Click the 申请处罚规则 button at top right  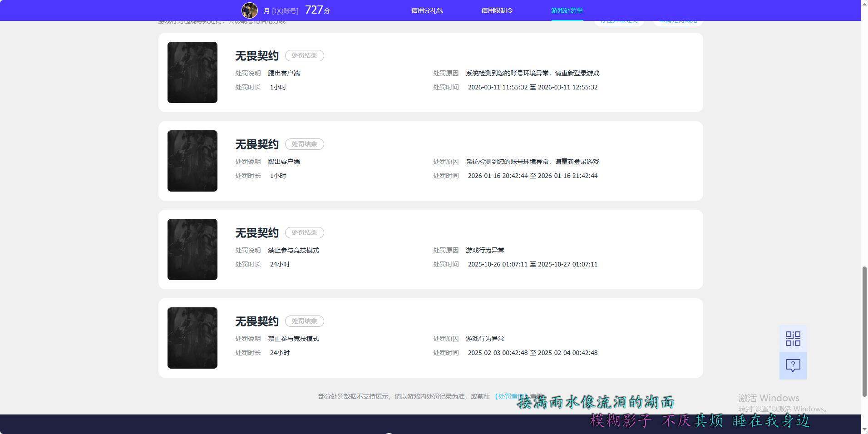click(677, 20)
